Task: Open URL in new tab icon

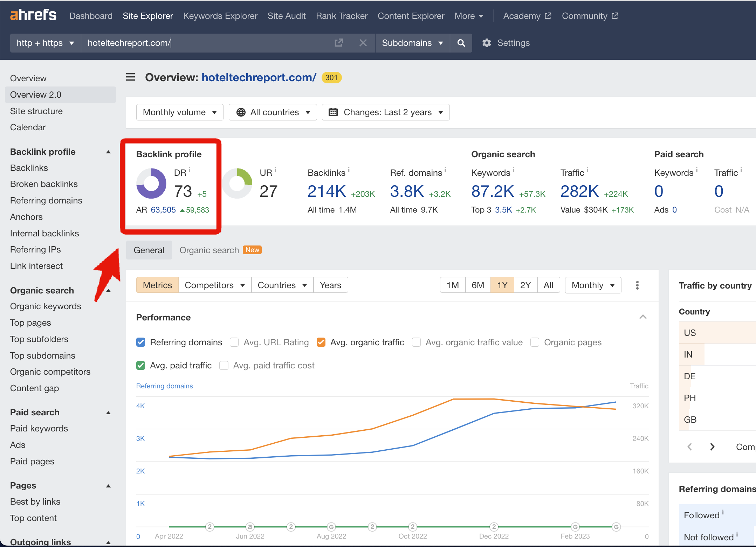Action: 339,43
